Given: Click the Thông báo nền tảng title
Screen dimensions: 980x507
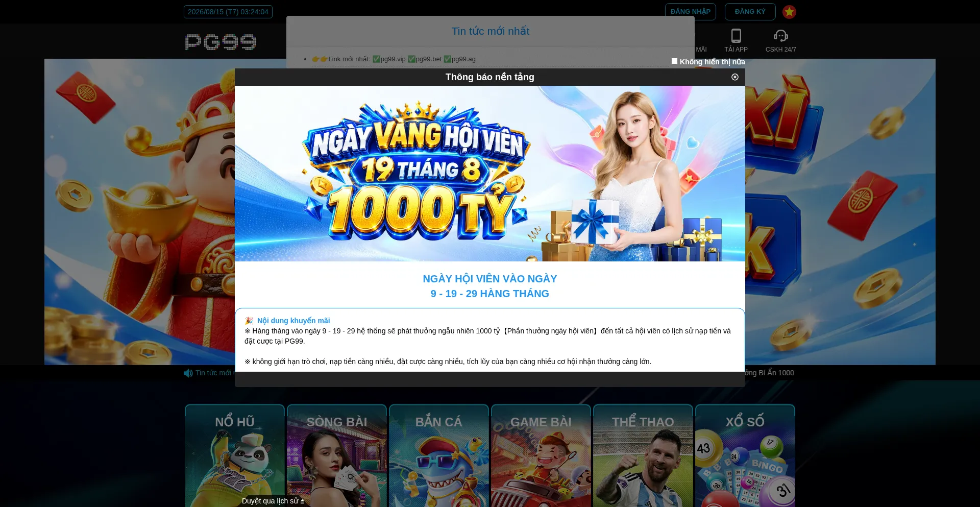Looking at the screenshot, I should click(x=490, y=77).
